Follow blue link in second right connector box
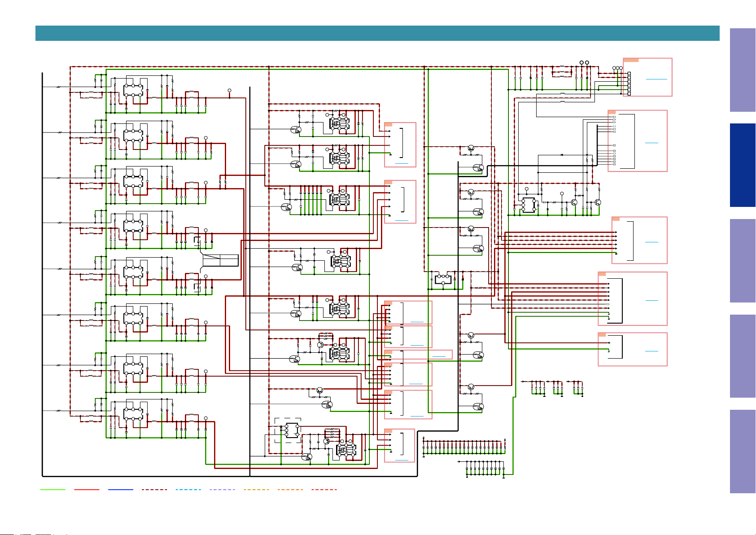Screen dimensions: 756x535 click(x=651, y=143)
